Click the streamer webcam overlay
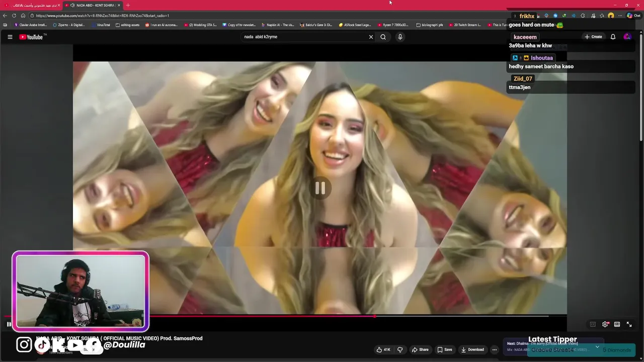 tap(80, 291)
